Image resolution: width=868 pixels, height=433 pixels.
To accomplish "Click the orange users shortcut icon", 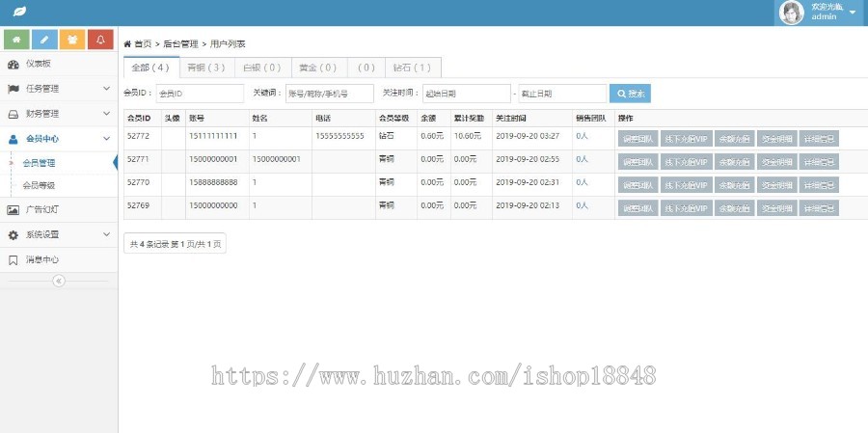I will (x=72, y=40).
